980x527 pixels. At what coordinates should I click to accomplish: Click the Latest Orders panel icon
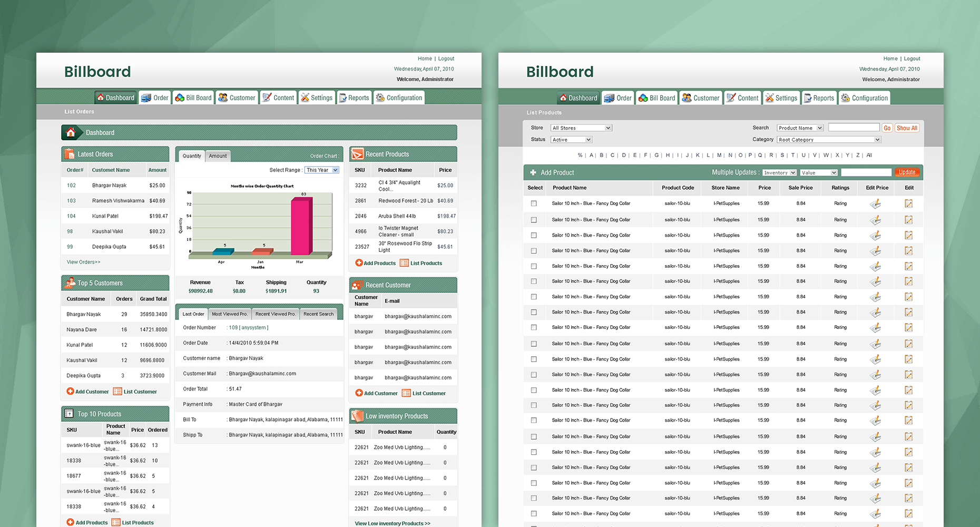(x=69, y=154)
